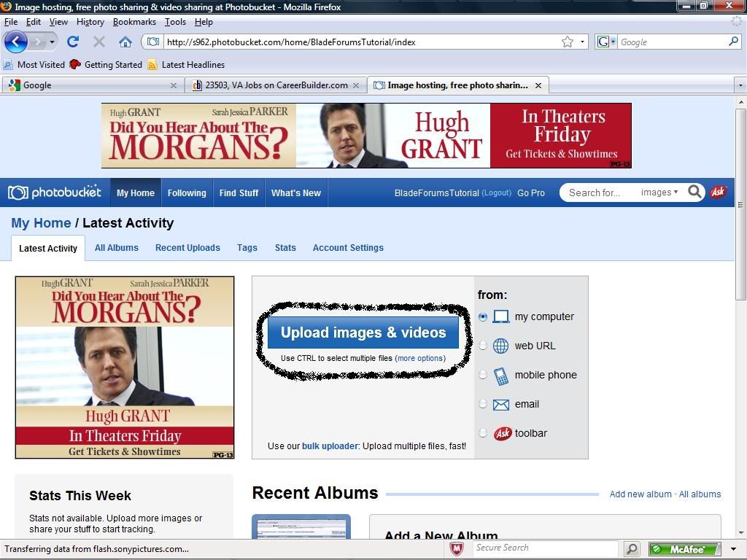Click the Secure Search magnifier button
This screenshot has height=560, width=747.
[632, 549]
